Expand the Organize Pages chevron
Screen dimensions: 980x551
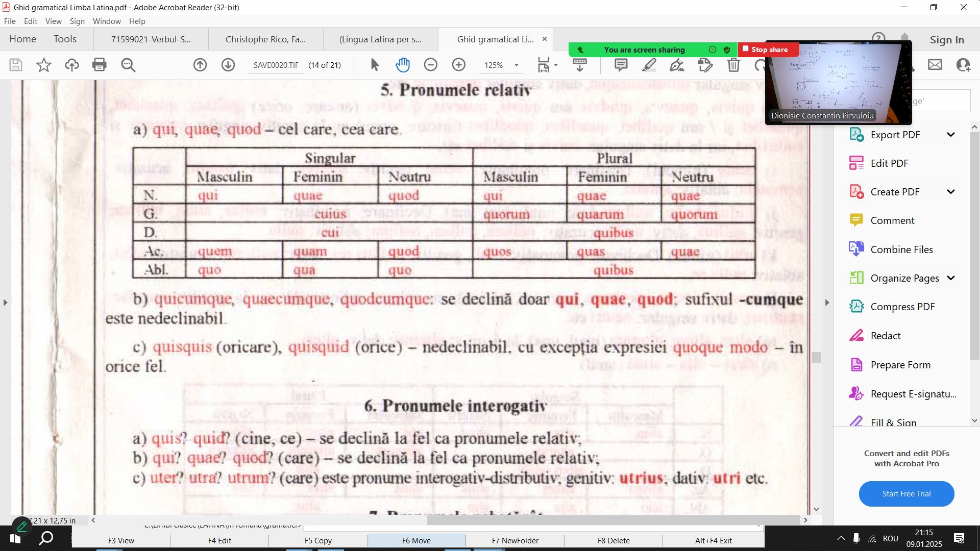950,278
